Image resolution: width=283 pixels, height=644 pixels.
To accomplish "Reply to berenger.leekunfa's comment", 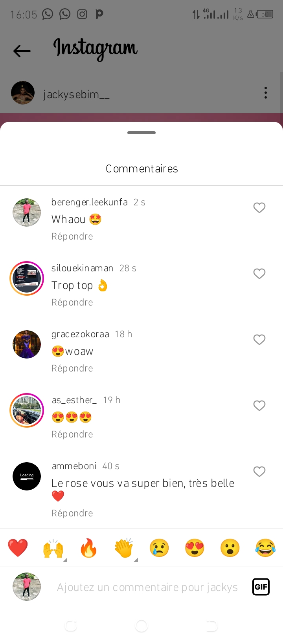I will (72, 236).
